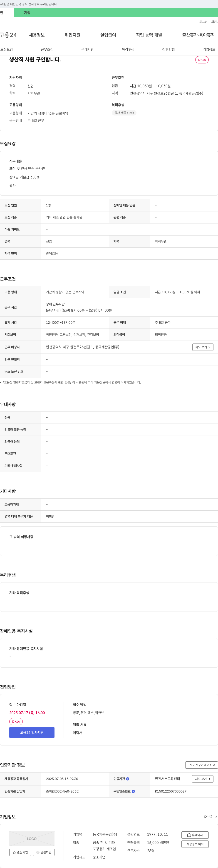This screenshot has height=868, width=218.
Task: Block viewing with the 열람차단 button
Action: click(44, 852)
